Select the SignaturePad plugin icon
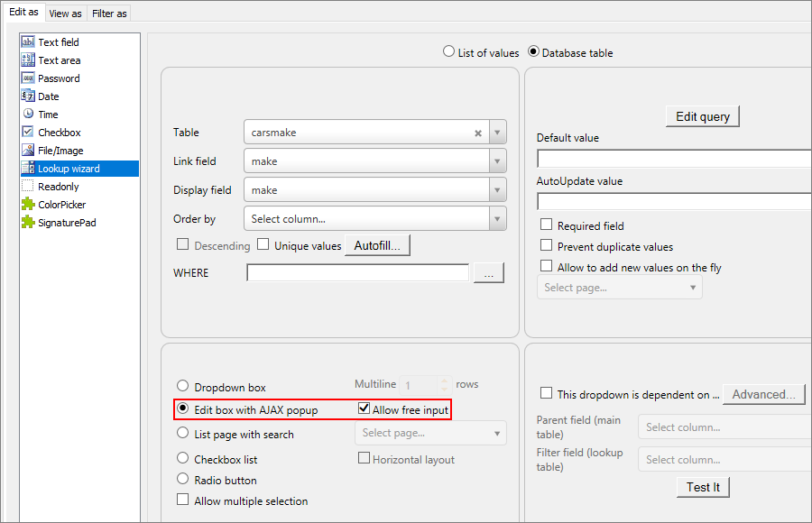Image resolution: width=812 pixels, height=523 pixels. point(28,222)
